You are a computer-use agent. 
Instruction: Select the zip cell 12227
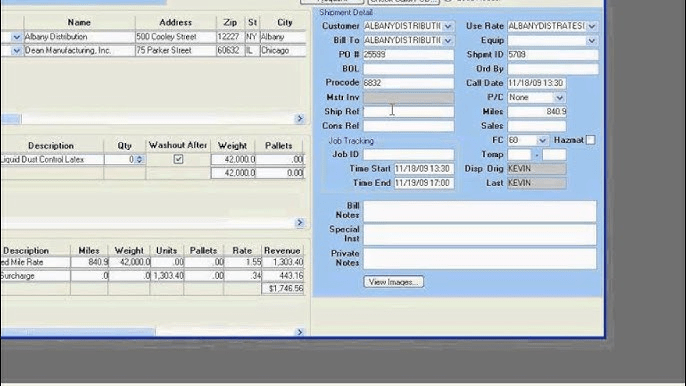(x=230, y=37)
